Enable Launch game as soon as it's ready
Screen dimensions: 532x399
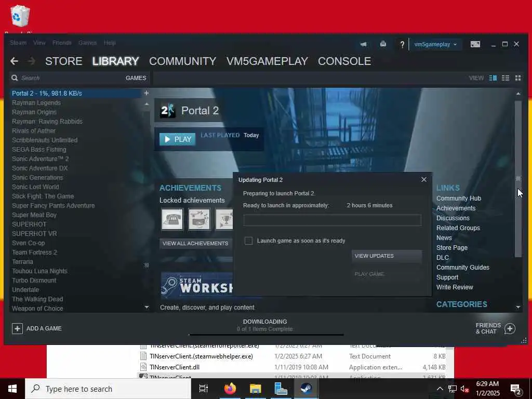[x=248, y=241]
